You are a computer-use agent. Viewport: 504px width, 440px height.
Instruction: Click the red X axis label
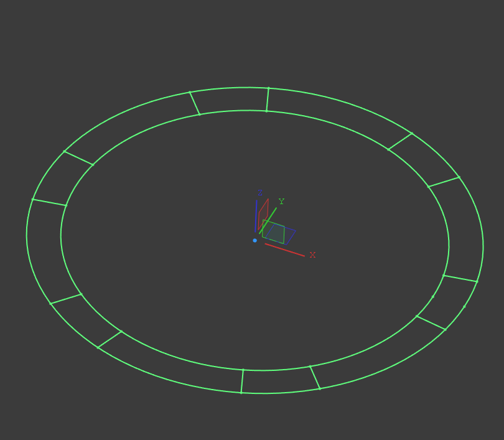pos(312,255)
